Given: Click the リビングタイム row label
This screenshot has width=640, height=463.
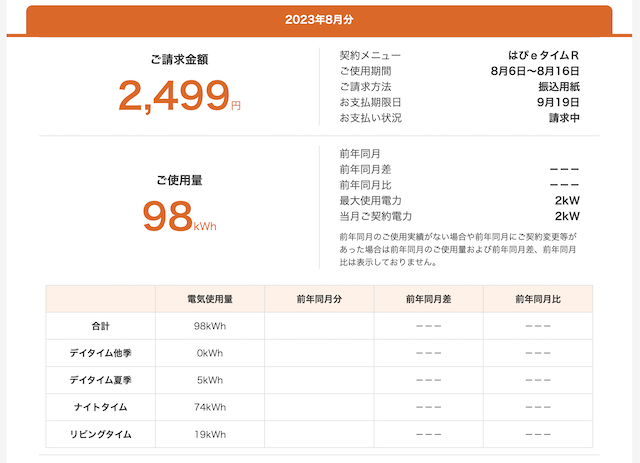Looking at the screenshot, I should [x=100, y=434].
